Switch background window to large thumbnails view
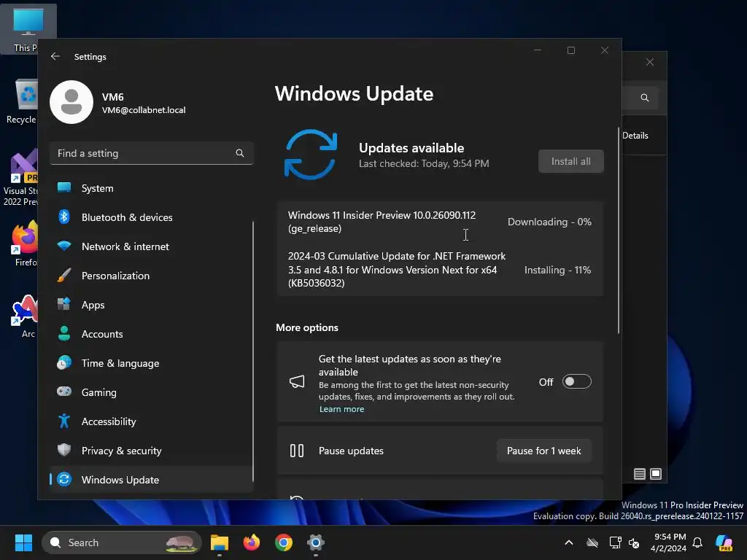This screenshot has width=747, height=560. coord(656,474)
